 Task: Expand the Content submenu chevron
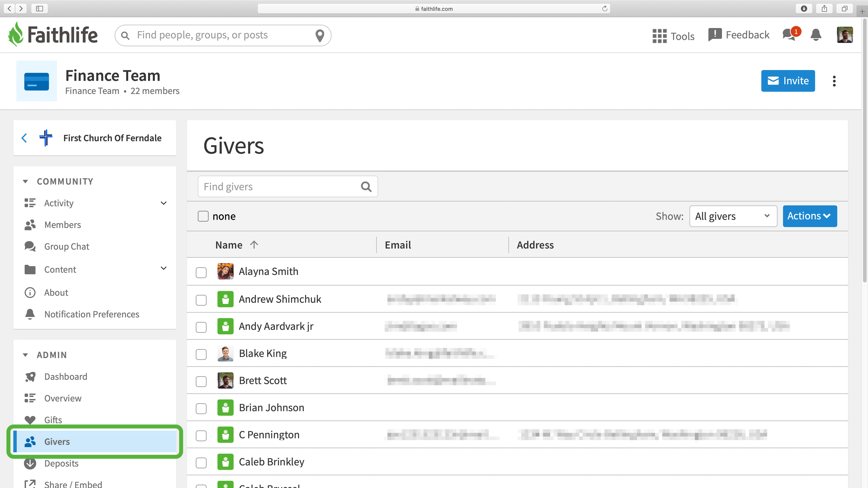[163, 268]
